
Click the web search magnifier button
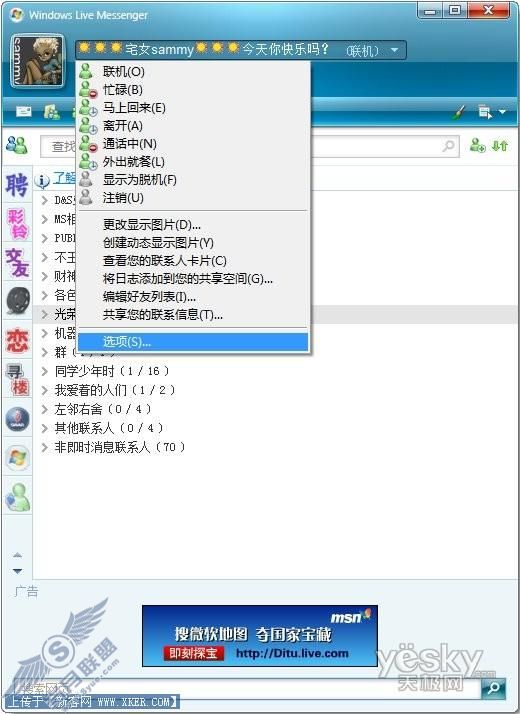pyautogui.click(x=494, y=688)
